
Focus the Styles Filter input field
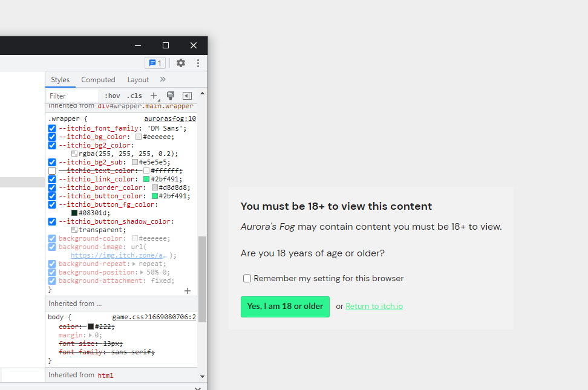point(72,96)
